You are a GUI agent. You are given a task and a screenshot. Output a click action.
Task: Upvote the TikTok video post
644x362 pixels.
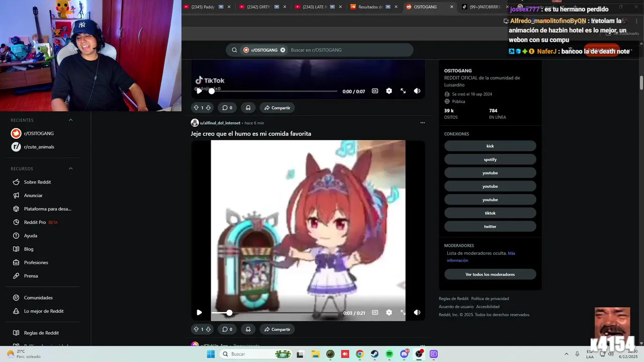click(196, 108)
